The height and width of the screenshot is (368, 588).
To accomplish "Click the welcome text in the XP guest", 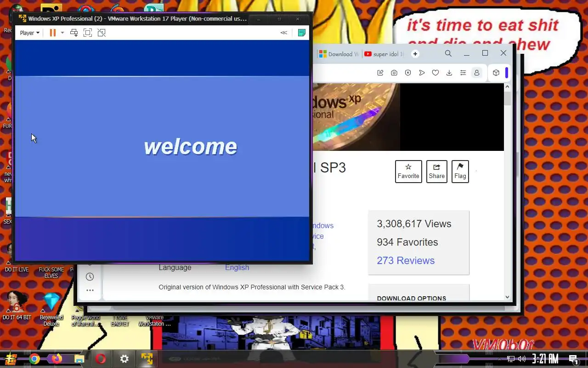I will pyautogui.click(x=191, y=147).
